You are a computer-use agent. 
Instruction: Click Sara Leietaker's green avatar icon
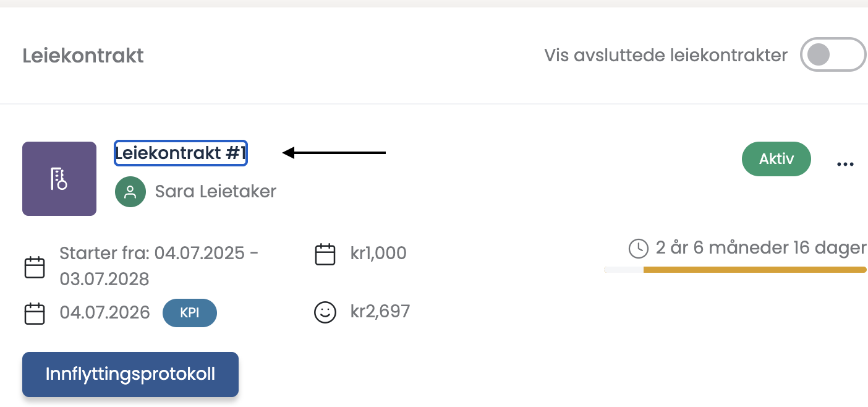[130, 192]
